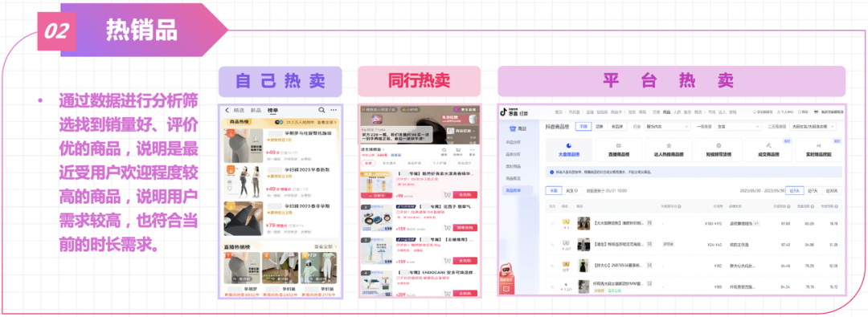Select the 成交商品榜 card
The width and height of the screenshot is (868, 317).
[768, 149]
